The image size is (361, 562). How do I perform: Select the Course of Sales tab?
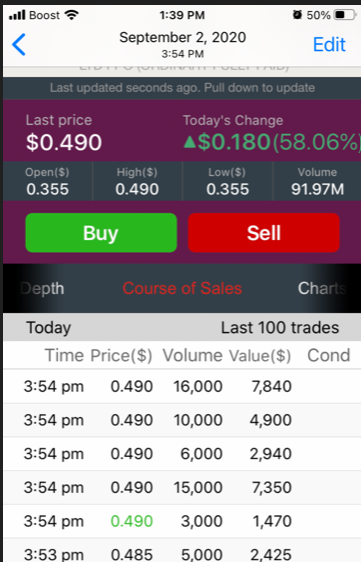tap(182, 288)
